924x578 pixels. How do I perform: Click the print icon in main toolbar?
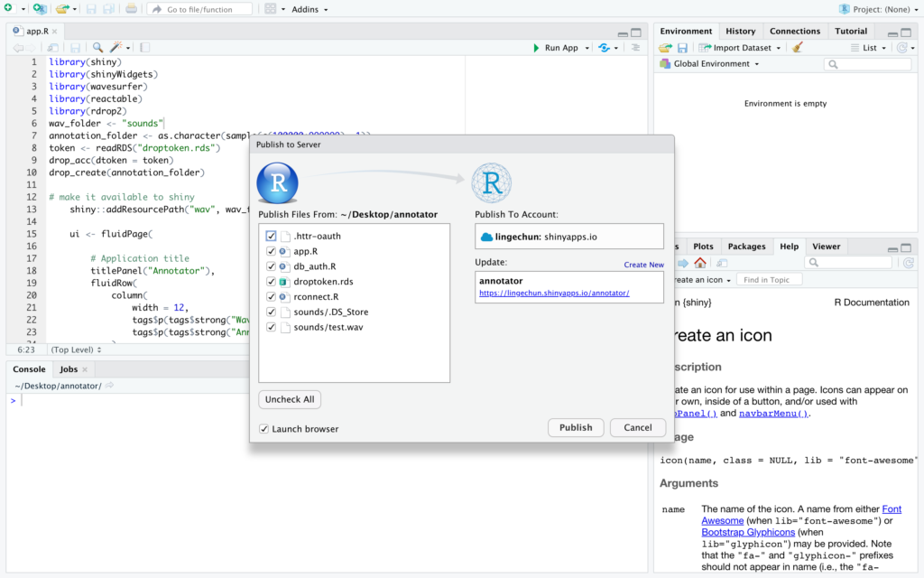click(x=132, y=9)
